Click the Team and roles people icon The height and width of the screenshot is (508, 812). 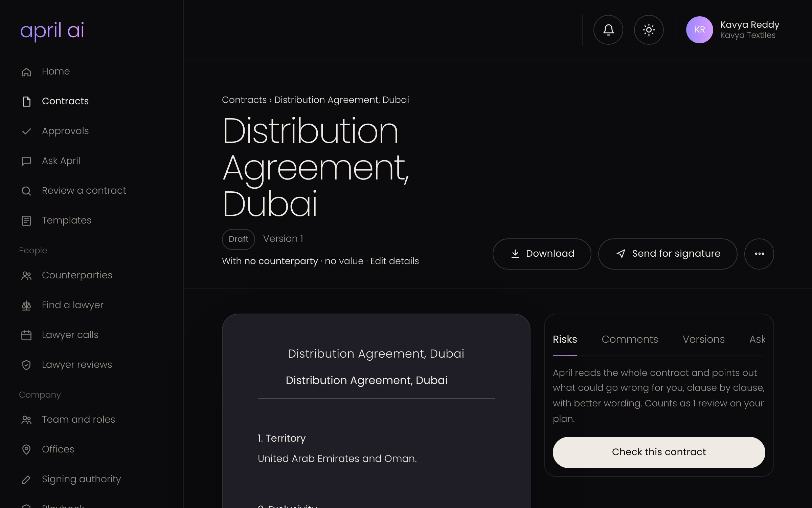point(26,420)
